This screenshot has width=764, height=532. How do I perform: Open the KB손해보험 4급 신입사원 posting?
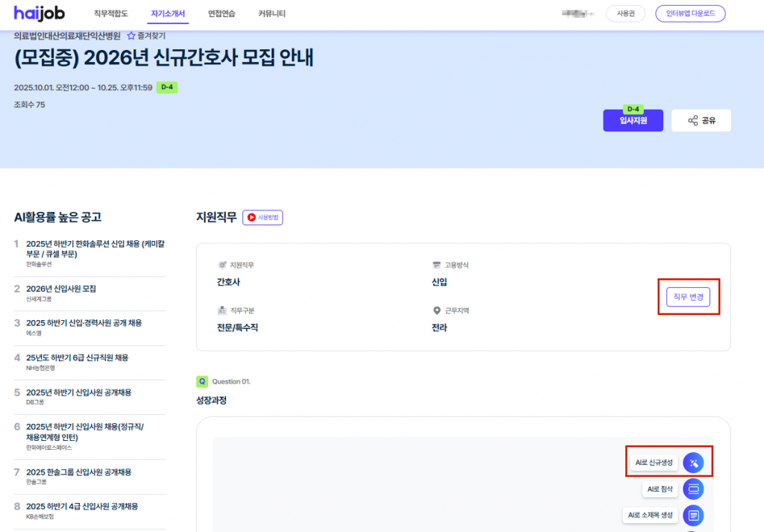tap(82, 507)
